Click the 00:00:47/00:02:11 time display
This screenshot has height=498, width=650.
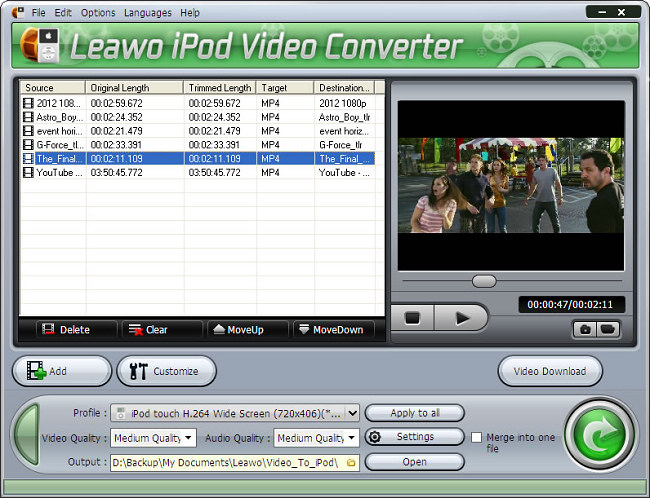click(x=570, y=304)
